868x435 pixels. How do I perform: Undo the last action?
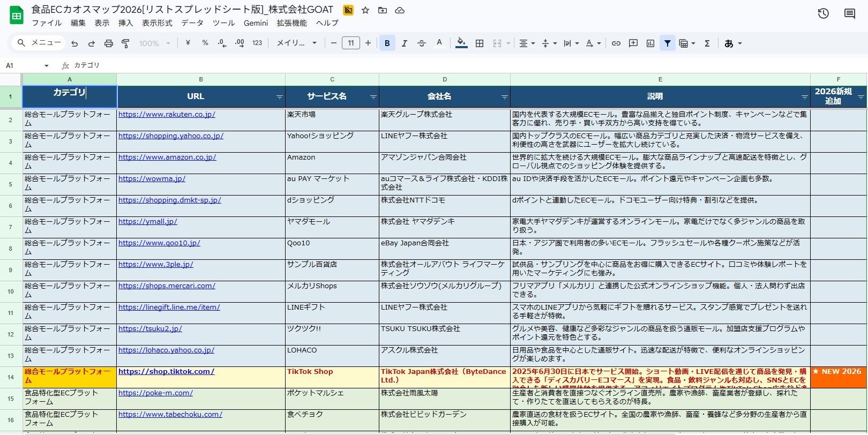pos(74,43)
